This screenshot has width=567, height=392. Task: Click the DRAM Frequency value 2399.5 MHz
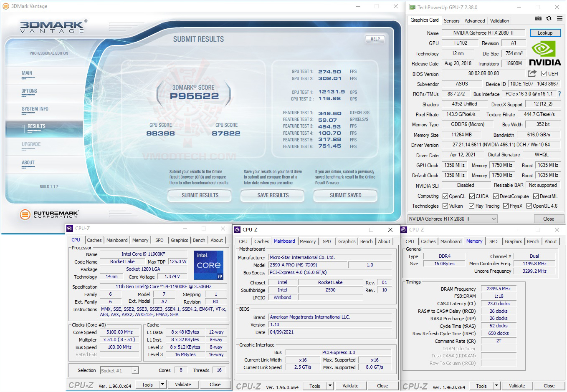click(x=499, y=289)
